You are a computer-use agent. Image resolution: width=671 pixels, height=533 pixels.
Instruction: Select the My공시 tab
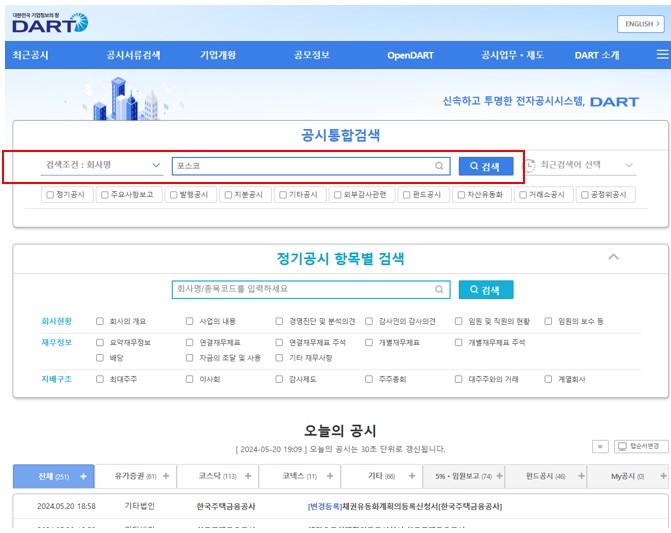627,476
